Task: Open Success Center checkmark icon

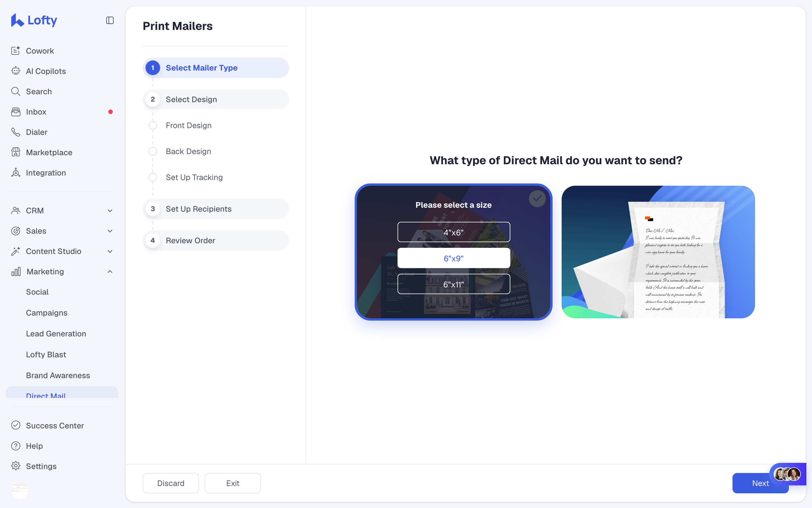Action: (x=16, y=425)
